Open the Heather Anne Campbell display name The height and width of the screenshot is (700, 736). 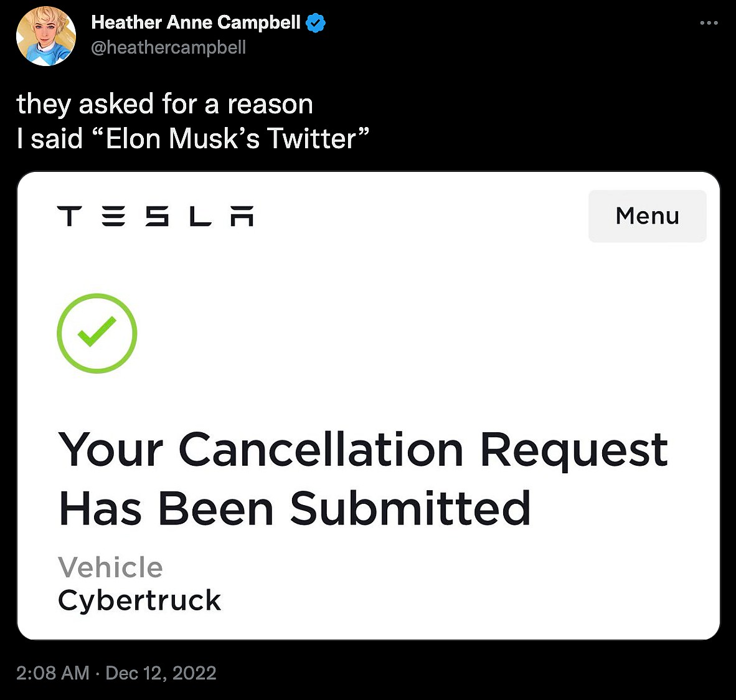[196, 22]
